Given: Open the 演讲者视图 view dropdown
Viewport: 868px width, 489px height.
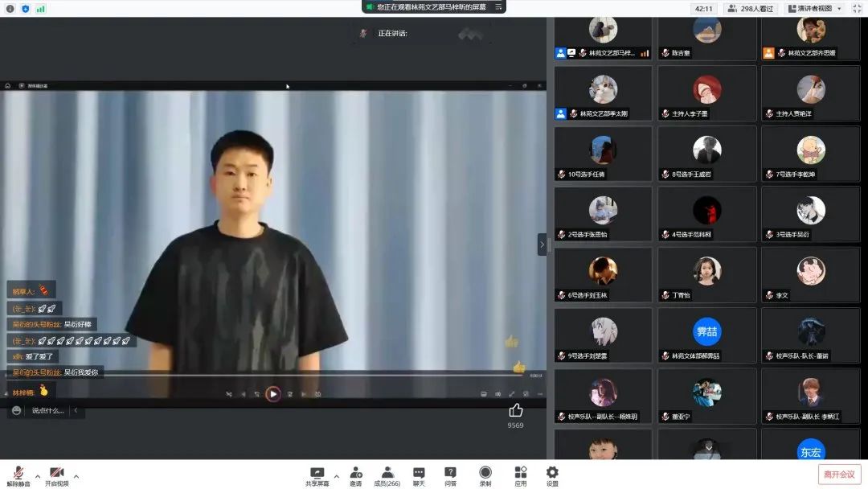Looking at the screenshot, I should point(815,9).
